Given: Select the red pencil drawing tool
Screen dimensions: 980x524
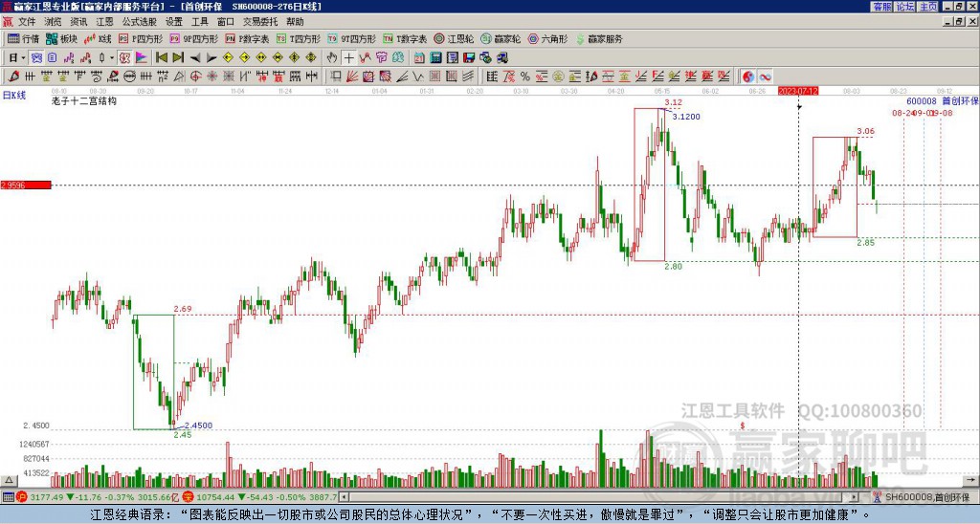Looking at the screenshot, I should [13, 76].
